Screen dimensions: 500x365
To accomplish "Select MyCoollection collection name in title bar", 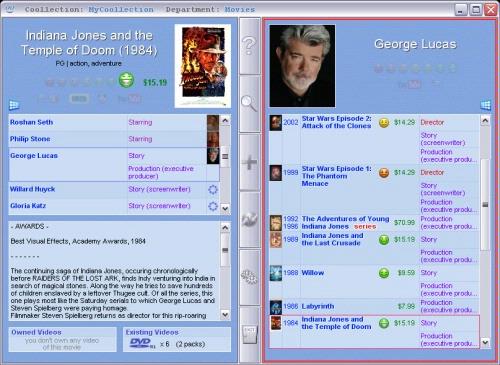I will coord(121,10).
